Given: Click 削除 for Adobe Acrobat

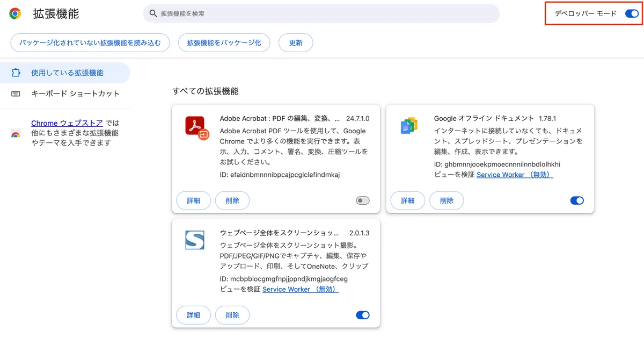Looking at the screenshot, I should click(x=232, y=200).
